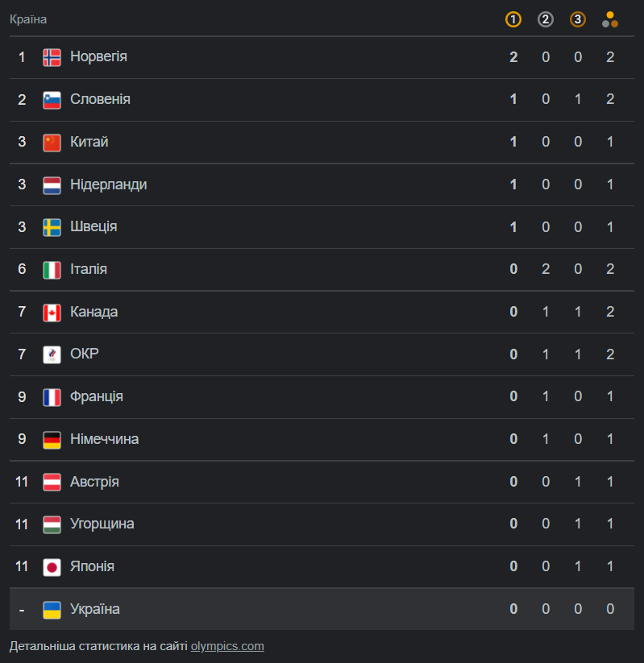This screenshot has height=663, width=644.
Task: Click the Німеччина country name
Action: coord(104,439)
